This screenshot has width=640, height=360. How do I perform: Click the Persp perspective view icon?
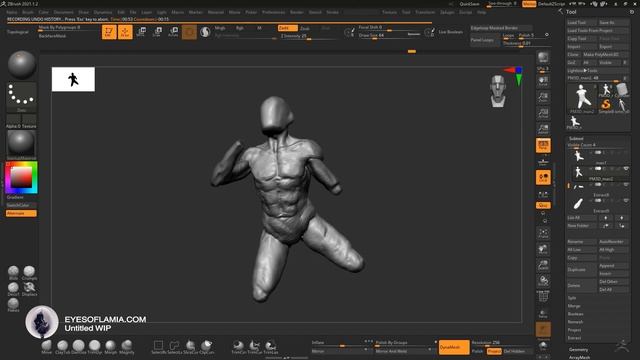[x=543, y=145]
